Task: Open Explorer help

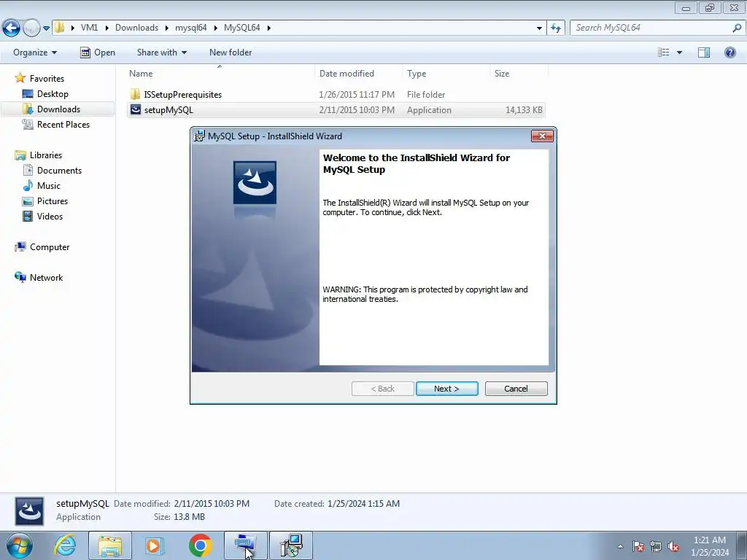Action: point(729,52)
